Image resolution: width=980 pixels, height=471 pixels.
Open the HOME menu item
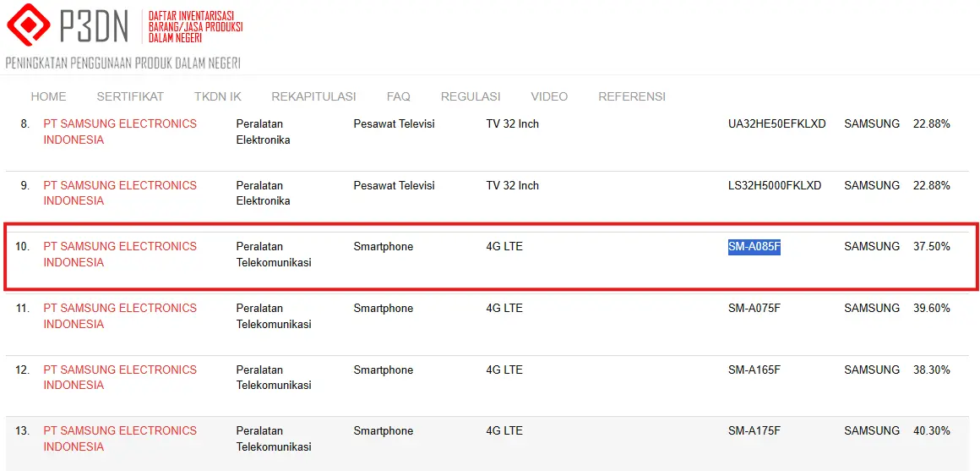click(x=48, y=97)
